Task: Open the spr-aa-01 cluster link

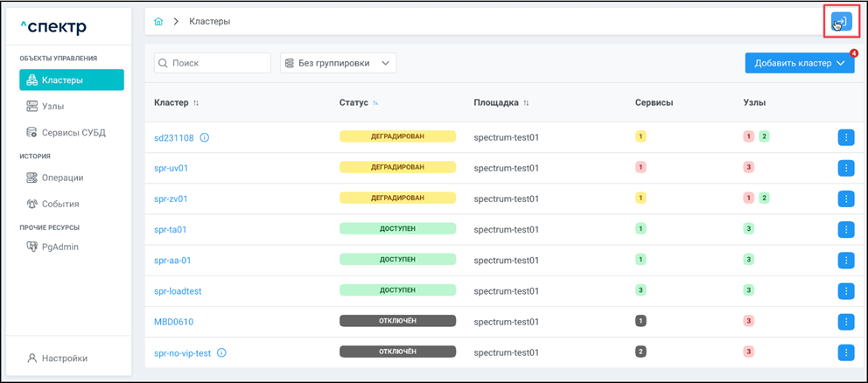Action: [172, 261]
